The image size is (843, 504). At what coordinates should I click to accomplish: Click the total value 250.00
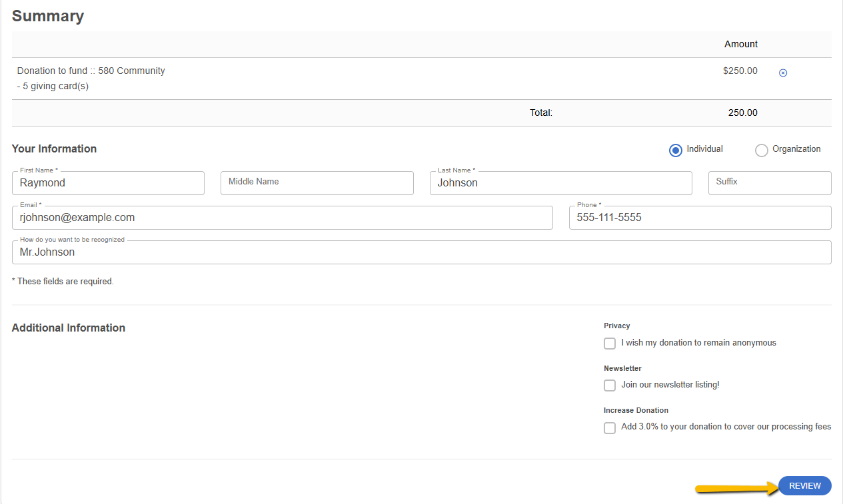(x=743, y=113)
